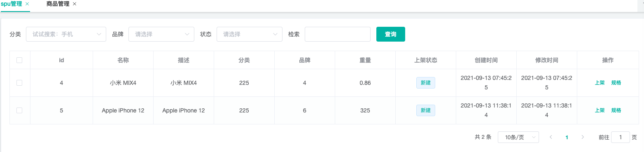Image resolution: width=644 pixels, height=152 pixels.
Task: Click the 新建 status tag for Apple iPhone 12
Action: 426,110
